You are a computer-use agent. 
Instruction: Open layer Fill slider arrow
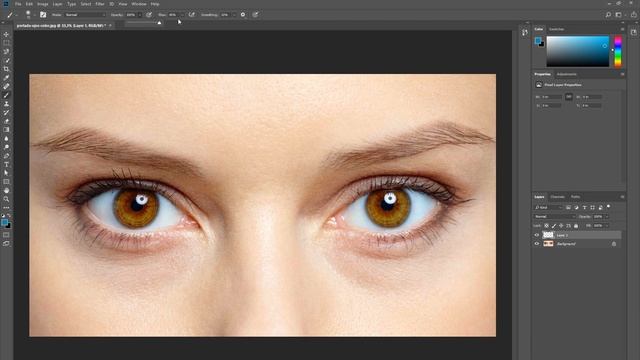(607, 225)
